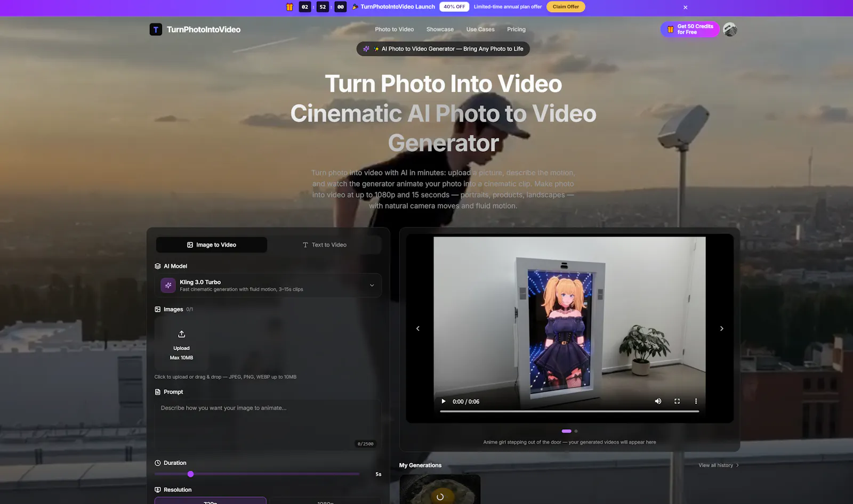Image resolution: width=853 pixels, height=504 pixels.
Task: Click the TurnPhotoIntoVideo logo icon
Action: [x=156, y=29]
